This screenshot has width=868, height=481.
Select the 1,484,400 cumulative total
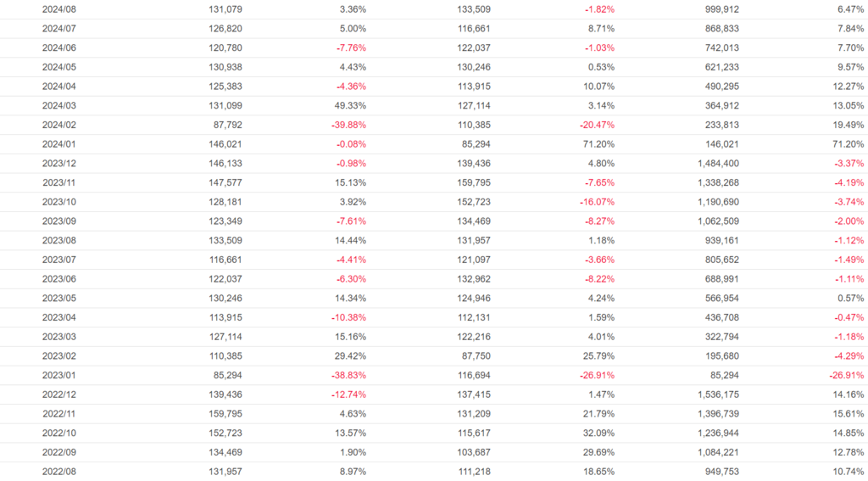(718, 163)
